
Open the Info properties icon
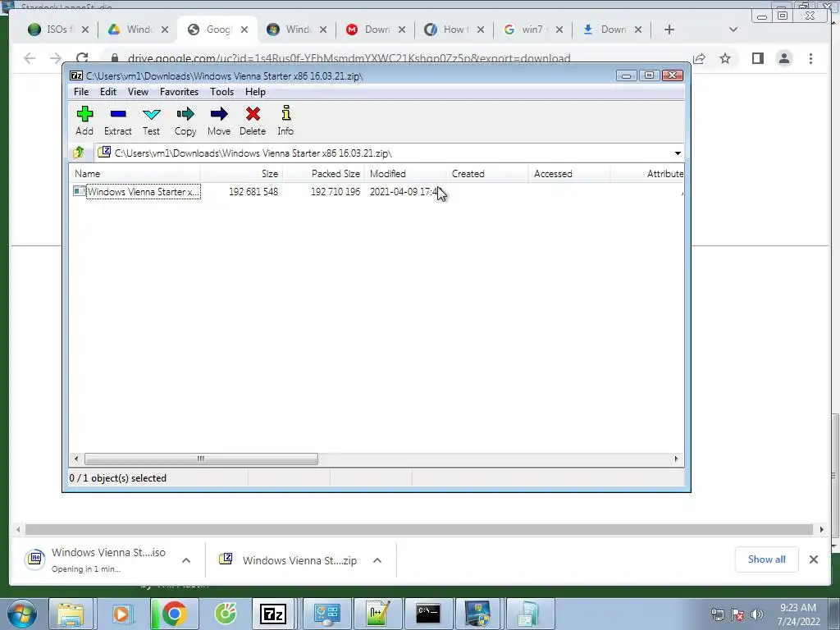pyautogui.click(x=285, y=121)
